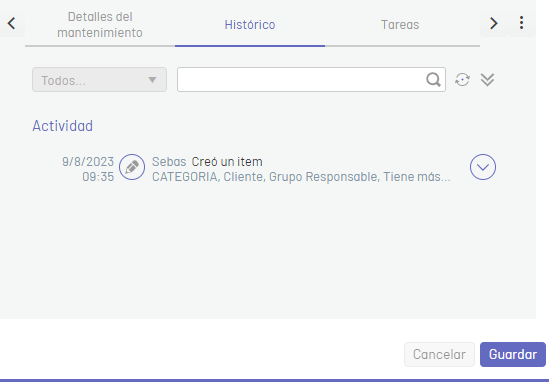The width and height of the screenshot is (549, 382).
Task: Select the Histórico tab
Action: point(250,25)
